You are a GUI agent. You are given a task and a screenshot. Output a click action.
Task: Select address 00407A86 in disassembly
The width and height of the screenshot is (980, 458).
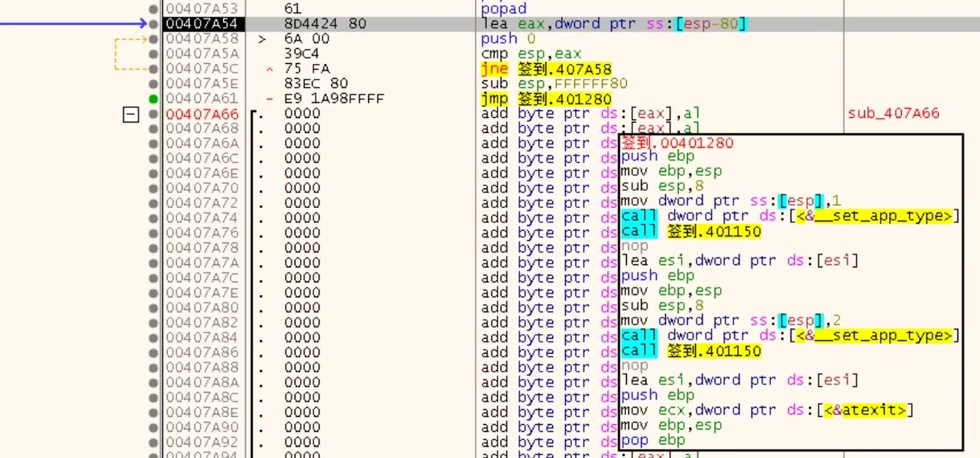click(201, 352)
